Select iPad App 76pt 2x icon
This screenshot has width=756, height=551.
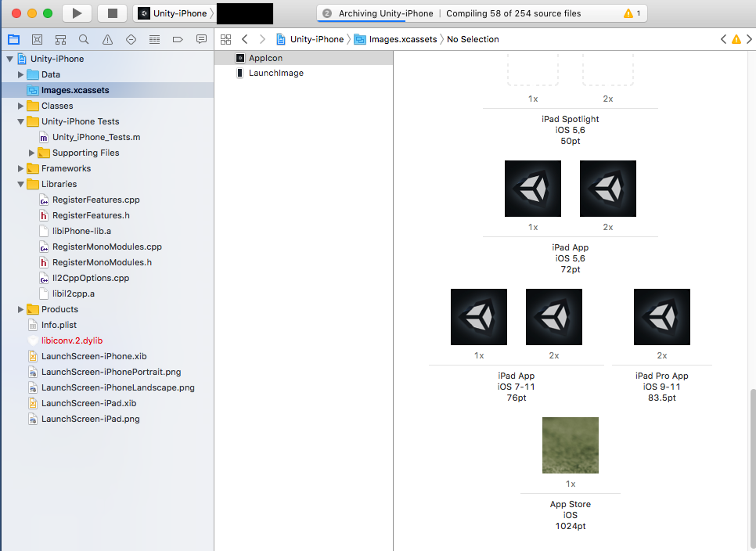pos(554,317)
